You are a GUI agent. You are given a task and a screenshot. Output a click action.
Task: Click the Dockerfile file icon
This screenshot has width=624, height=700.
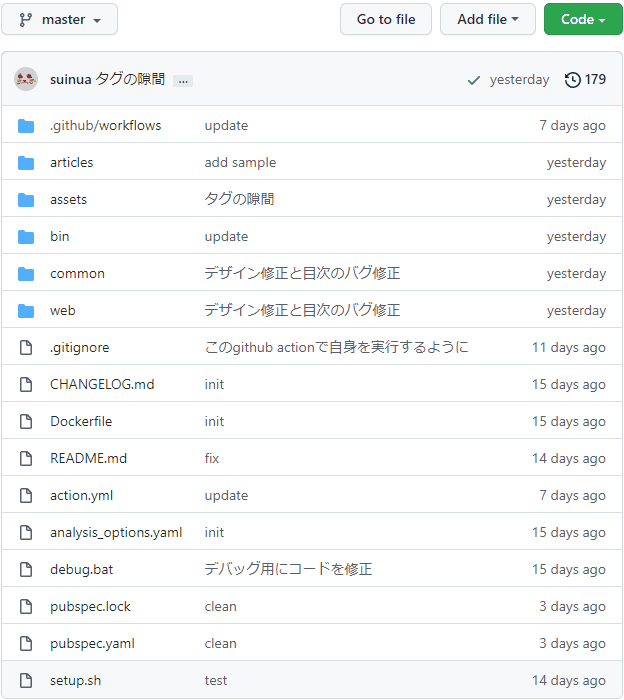[26, 421]
